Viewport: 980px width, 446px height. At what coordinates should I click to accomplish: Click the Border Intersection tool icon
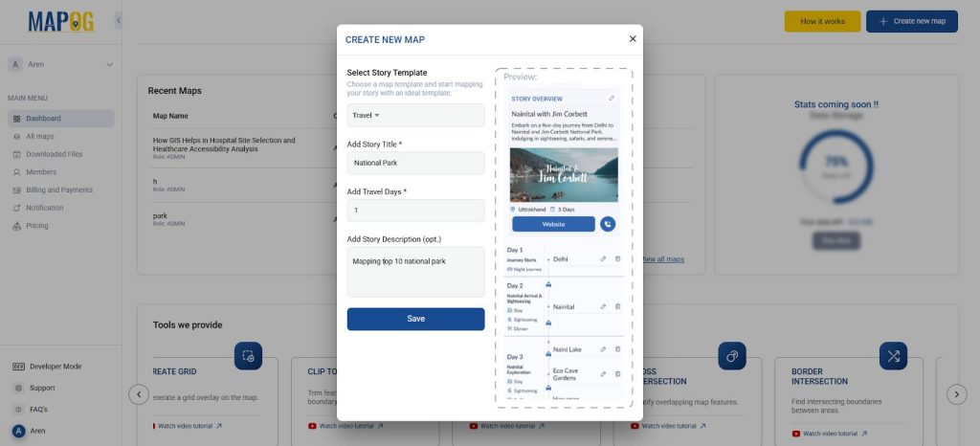tap(893, 356)
